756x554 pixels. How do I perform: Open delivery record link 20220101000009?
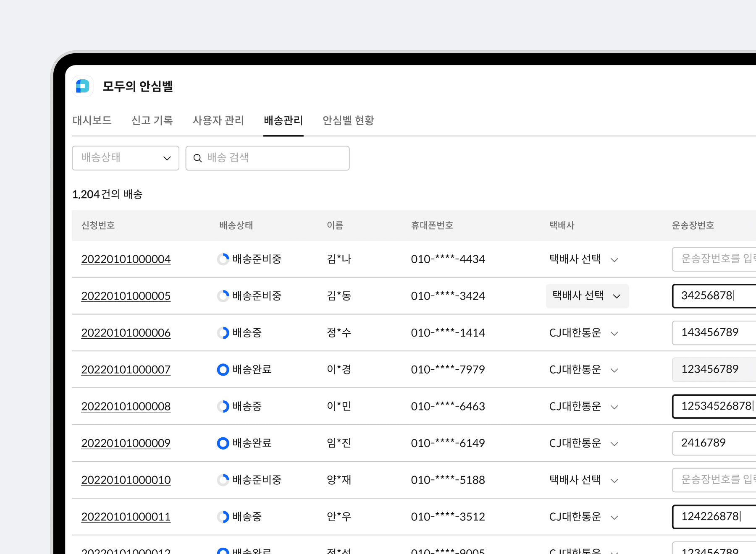coord(126,443)
